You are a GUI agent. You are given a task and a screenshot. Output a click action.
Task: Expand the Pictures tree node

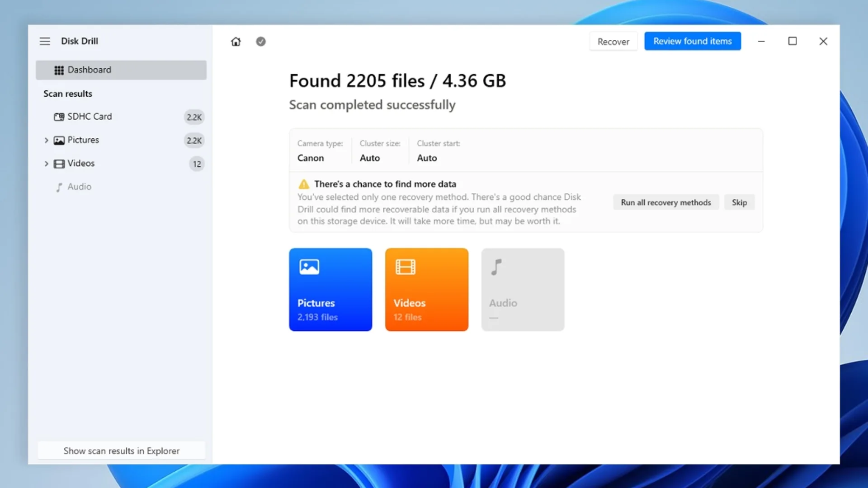pyautogui.click(x=46, y=140)
